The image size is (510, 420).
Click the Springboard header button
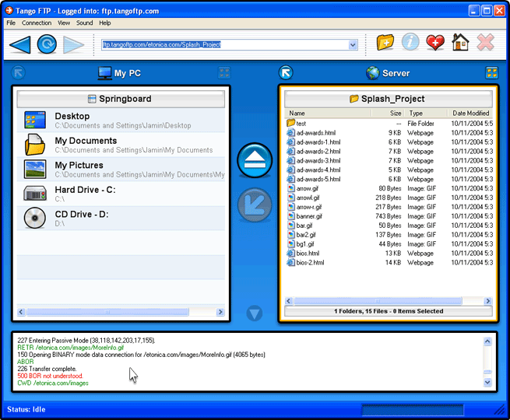click(x=121, y=99)
